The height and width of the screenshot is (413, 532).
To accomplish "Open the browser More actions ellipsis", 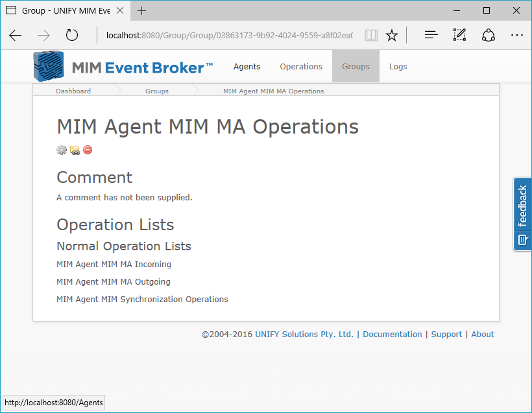I will (x=516, y=35).
